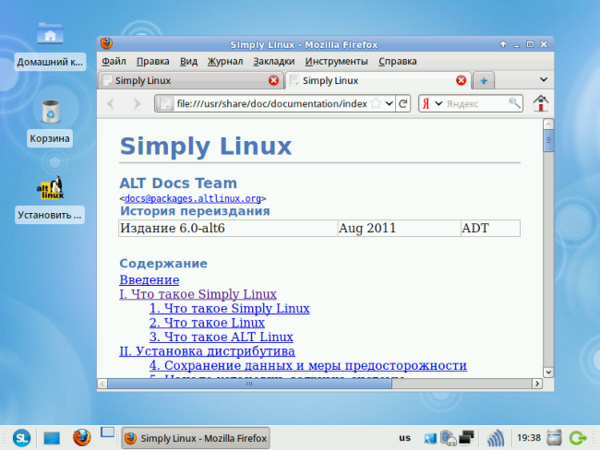Image resolution: width=600 pixels, height=450 pixels.
Task: Open the address bar history dropdown
Action: 389,103
